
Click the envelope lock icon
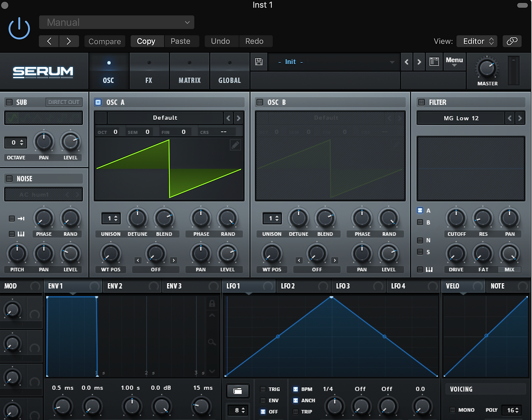[212, 304]
